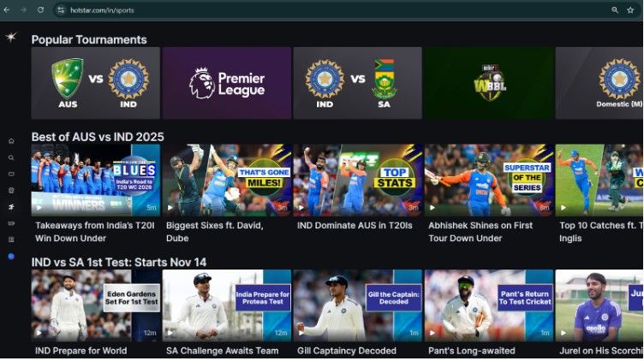This screenshot has width=644, height=361.
Task: Open the Premier League tournament card
Action: tap(227, 83)
